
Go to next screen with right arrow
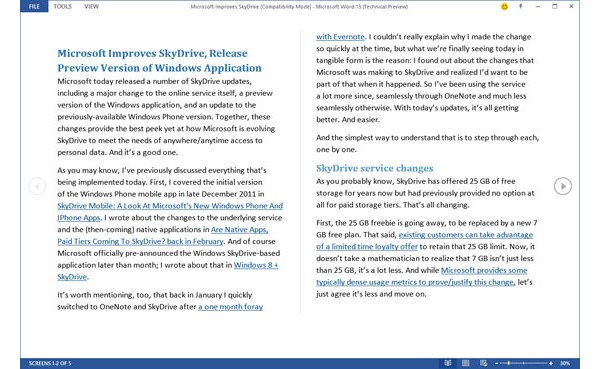[x=562, y=186]
